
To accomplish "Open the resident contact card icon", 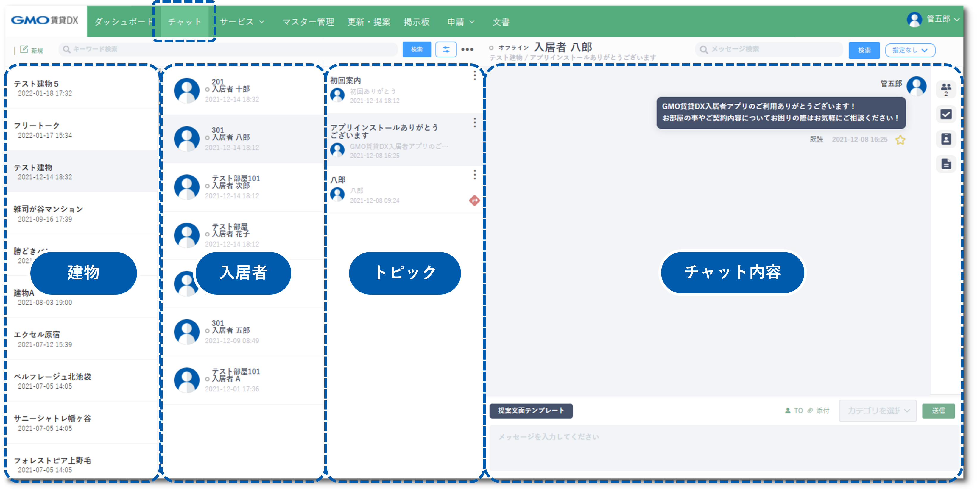I will [946, 139].
